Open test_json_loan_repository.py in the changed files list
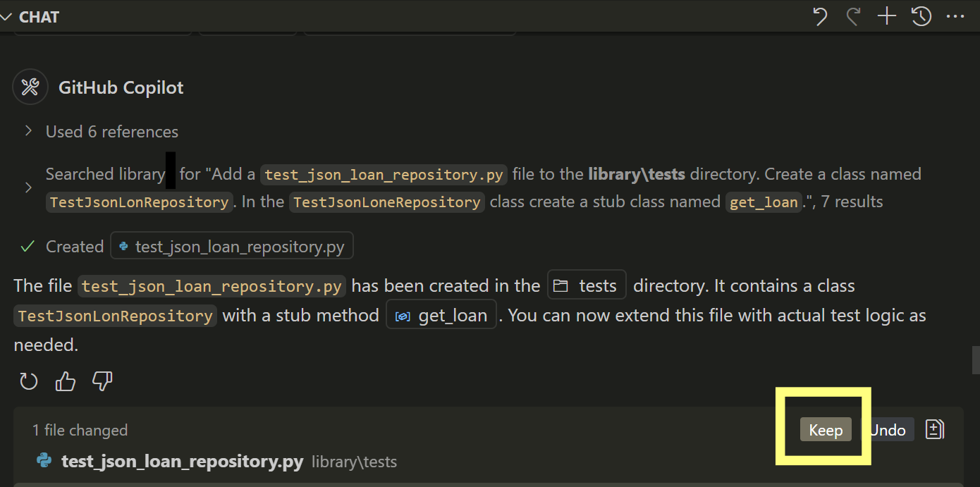The height and width of the screenshot is (487, 980). [x=183, y=462]
